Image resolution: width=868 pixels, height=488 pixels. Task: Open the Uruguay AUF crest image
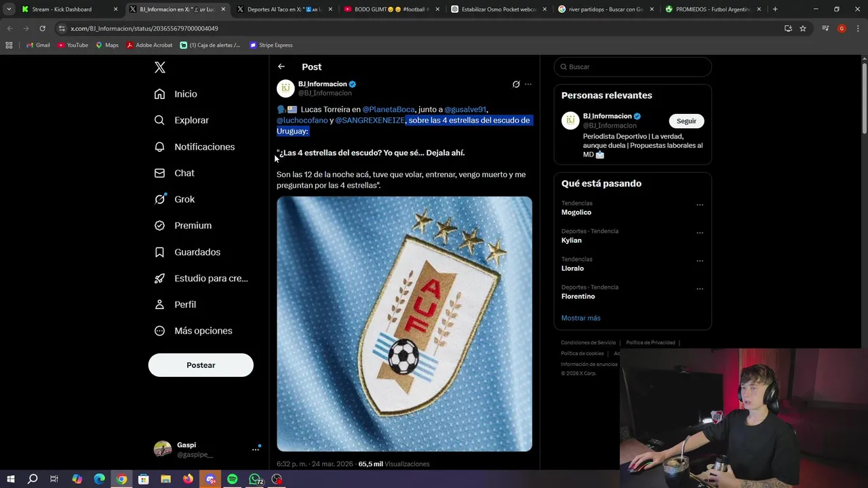click(x=404, y=324)
